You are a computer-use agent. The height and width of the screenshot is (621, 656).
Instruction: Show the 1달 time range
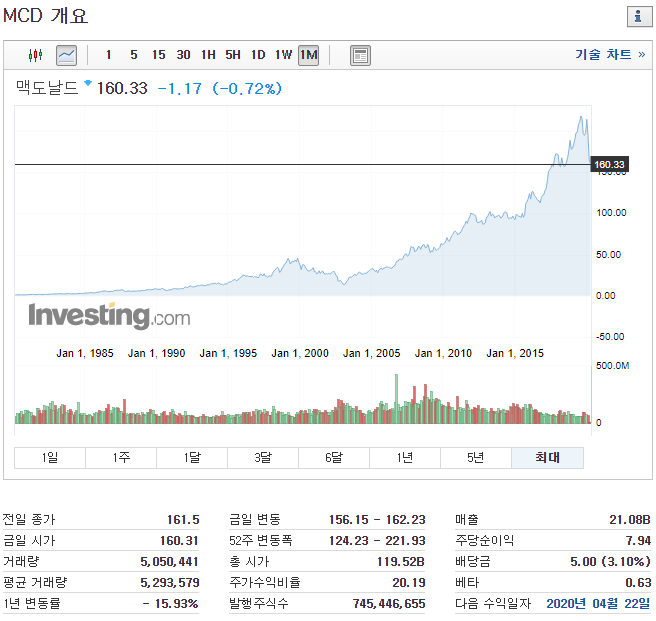pos(192,457)
